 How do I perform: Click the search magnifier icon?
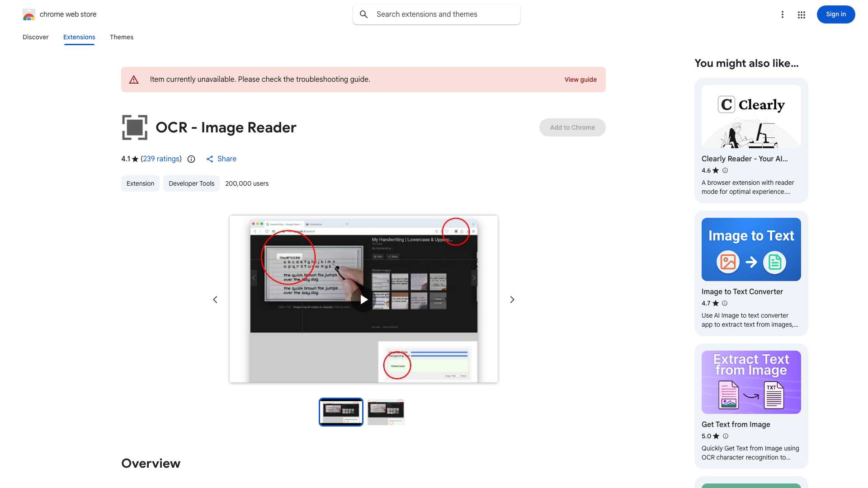(x=364, y=14)
